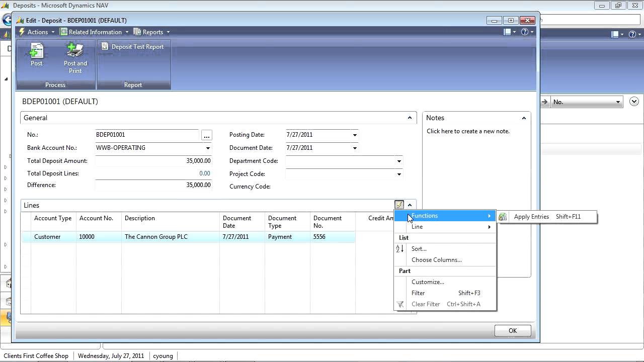
Task: Select Customize... in the context menu
Action: coord(445,282)
